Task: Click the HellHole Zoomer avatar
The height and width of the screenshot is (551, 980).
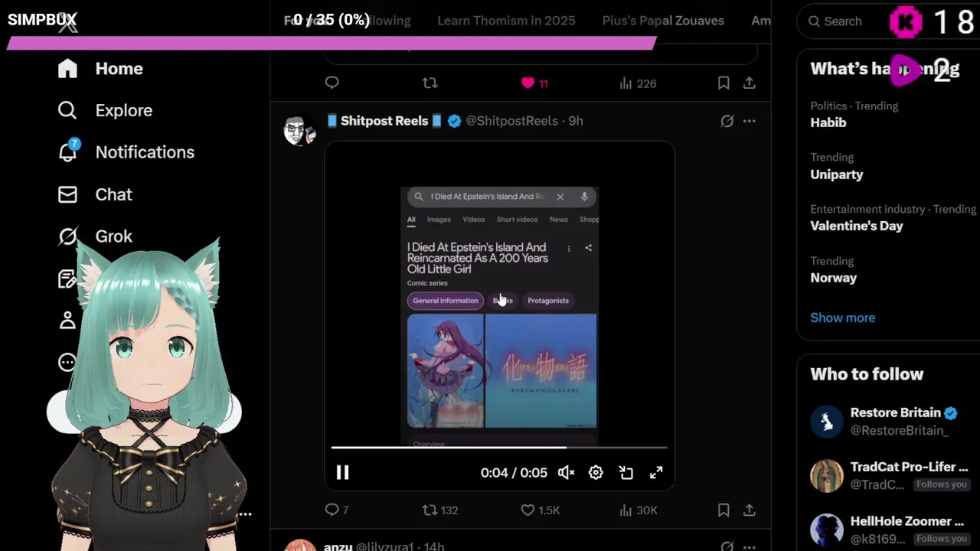Action: [x=827, y=530]
